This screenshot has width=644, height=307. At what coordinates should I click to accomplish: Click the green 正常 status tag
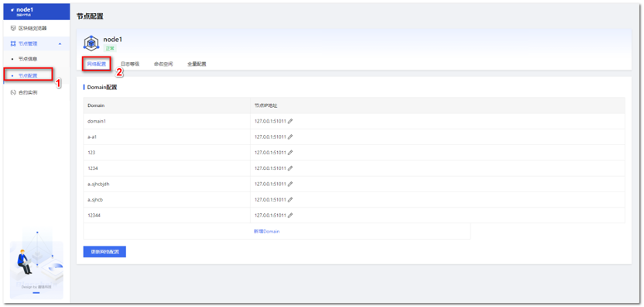110,48
